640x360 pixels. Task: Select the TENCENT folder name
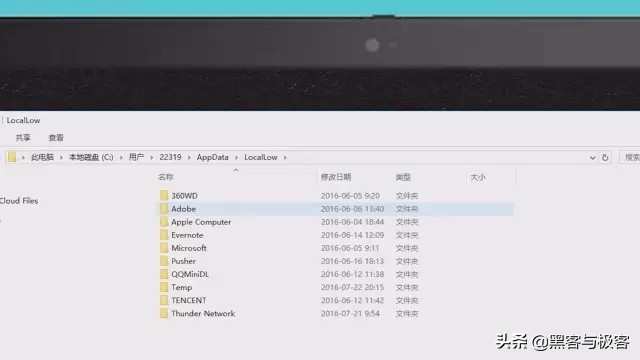pos(189,300)
